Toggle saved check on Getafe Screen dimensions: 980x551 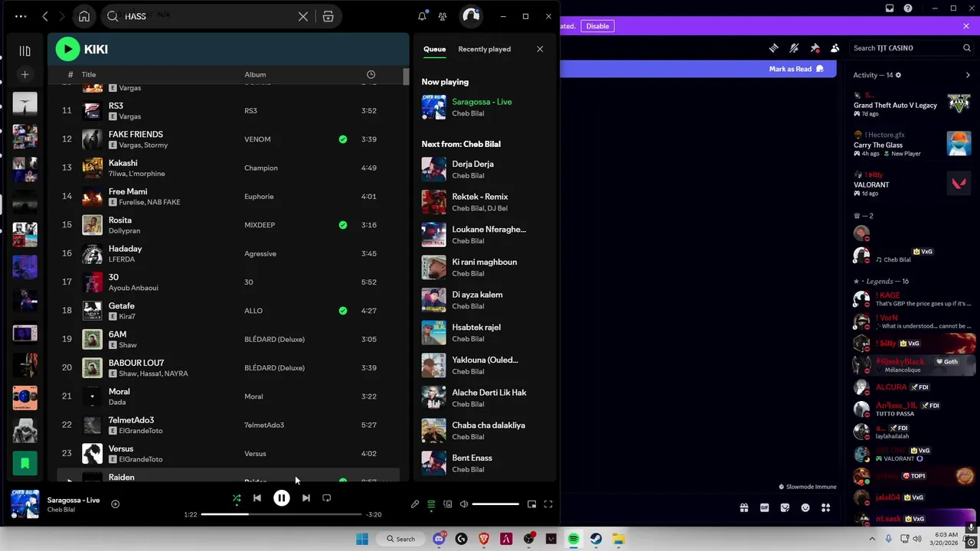tap(343, 311)
